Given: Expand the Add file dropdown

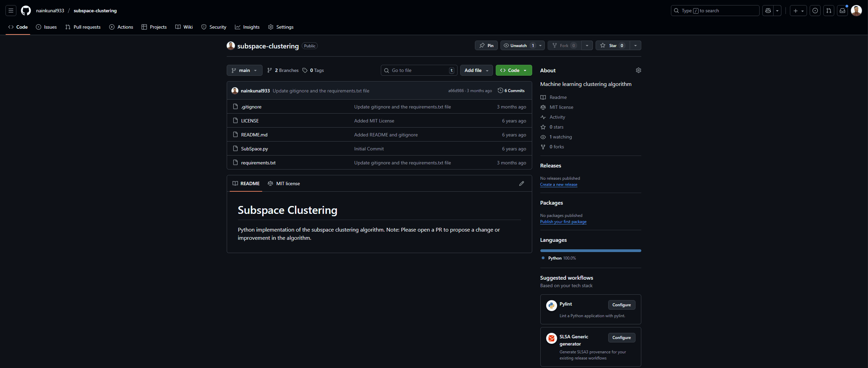Looking at the screenshot, I should pyautogui.click(x=476, y=70).
